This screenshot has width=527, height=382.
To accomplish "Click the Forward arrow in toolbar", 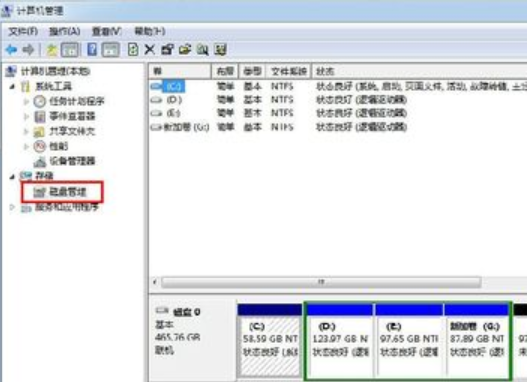I will [x=29, y=50].
